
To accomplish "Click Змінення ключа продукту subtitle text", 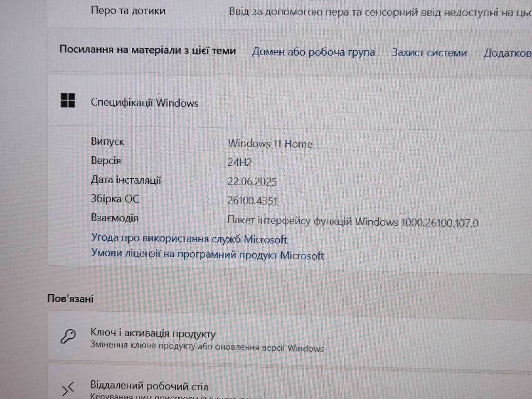I will pyautogui.click(x=207, y=347).
